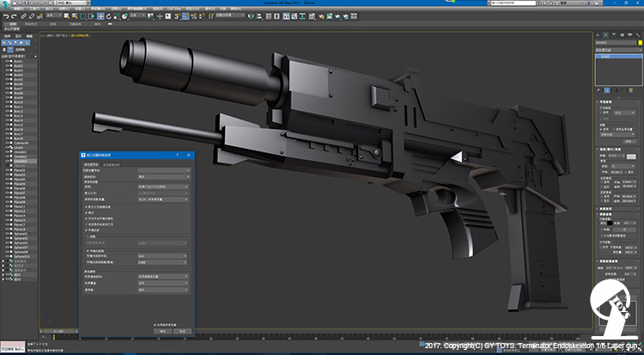The width and height of the screenshot is (644, 355).
Task: Open the Transparency dropdown at dialog bottom
Action: point(163,290)
